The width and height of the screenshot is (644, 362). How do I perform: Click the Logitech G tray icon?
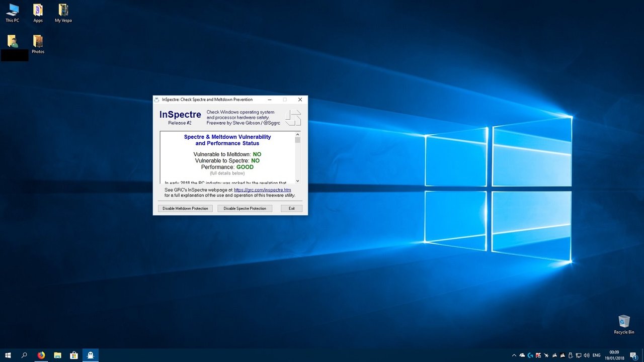(x=530, y=355)
